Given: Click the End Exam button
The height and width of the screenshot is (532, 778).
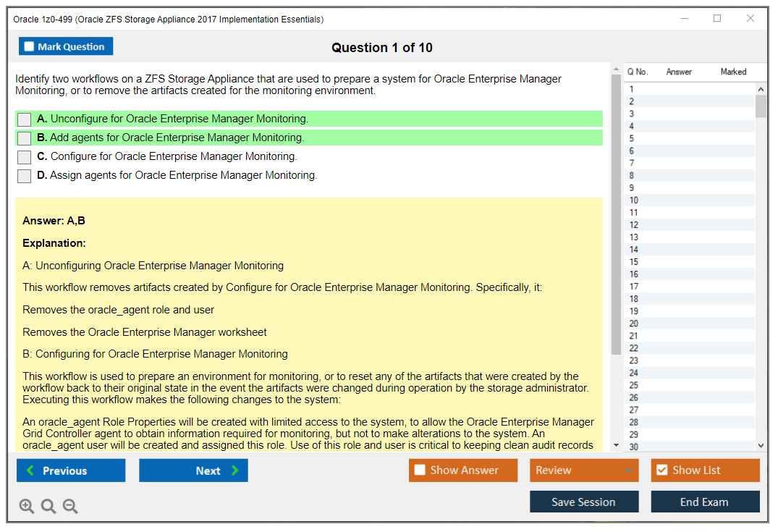Looking at the screenshot, I should (x=705, y=502).
